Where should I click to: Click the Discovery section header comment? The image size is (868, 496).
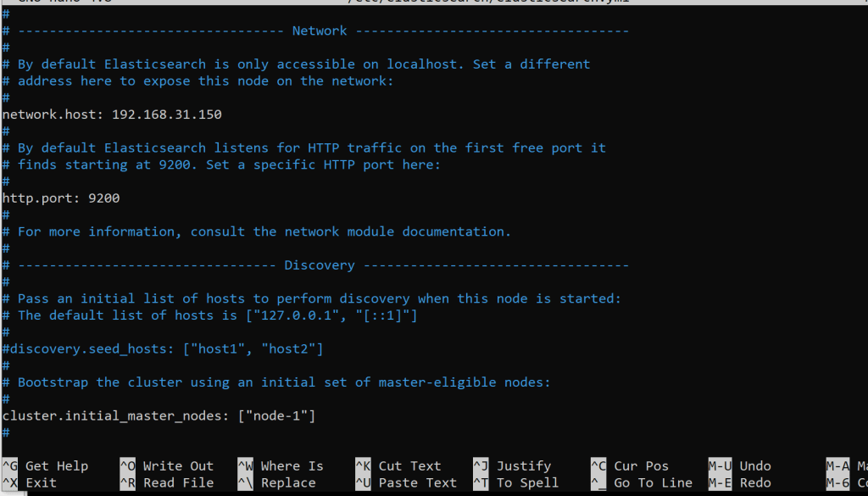tap(320, 265)
